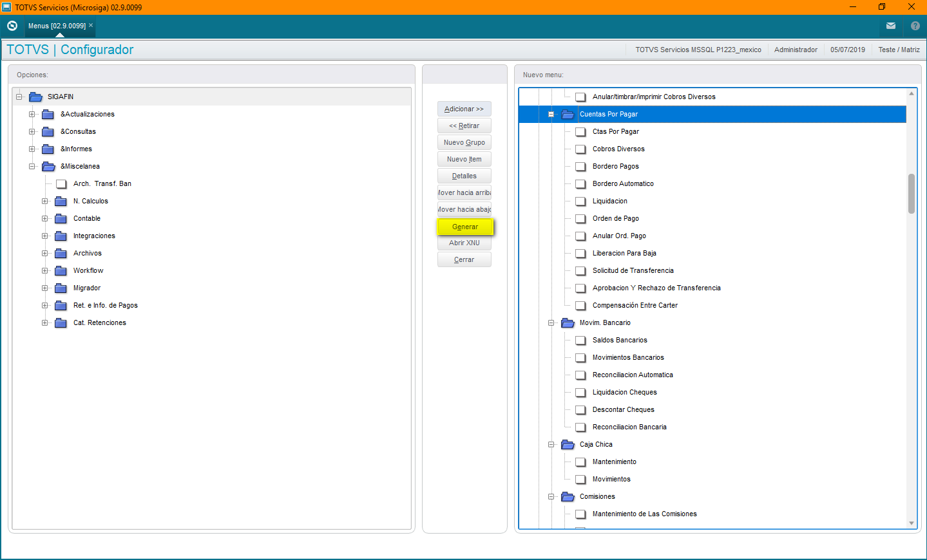The height and width of the screenshot is (560, 927).
Task: Click the &Informes folder icon
Action: pos(48,149)
